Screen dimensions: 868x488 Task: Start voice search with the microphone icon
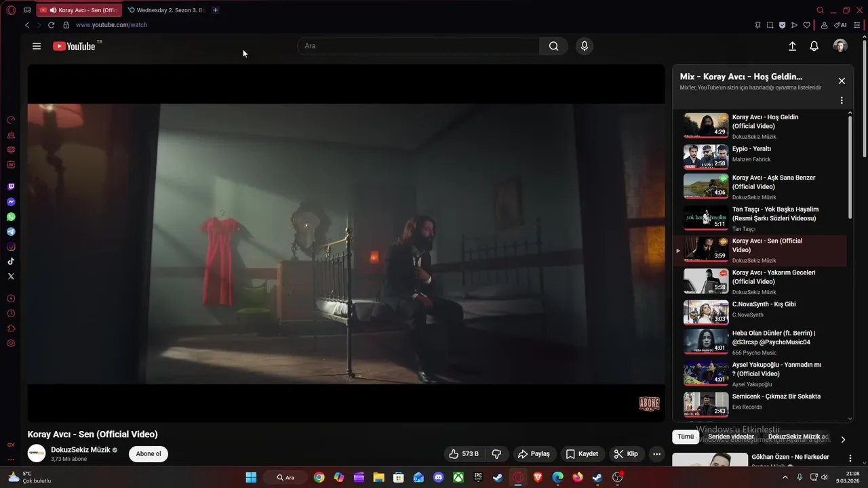tap(584, 46)
